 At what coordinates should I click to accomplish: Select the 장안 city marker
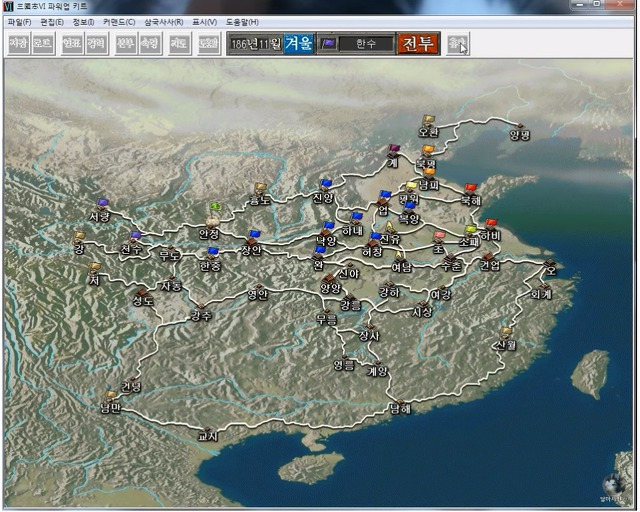[x=251, y=243]
